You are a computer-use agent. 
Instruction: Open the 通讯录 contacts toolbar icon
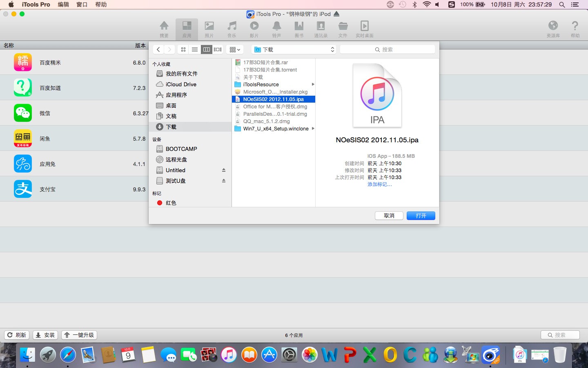point(321,29)
